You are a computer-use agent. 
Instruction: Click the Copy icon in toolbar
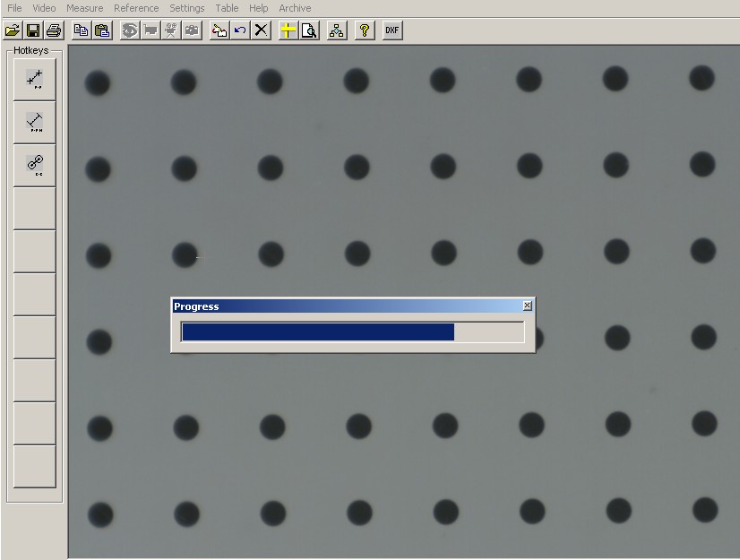pos(82,30)
